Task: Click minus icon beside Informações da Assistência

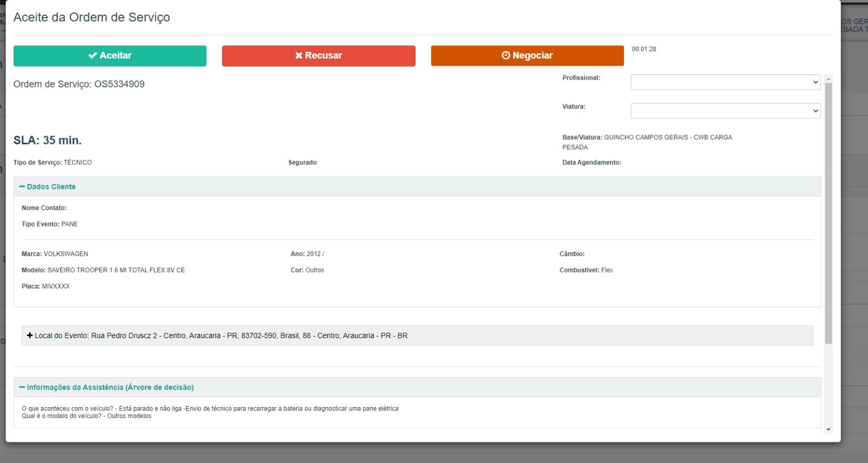Action: [22, 388]
